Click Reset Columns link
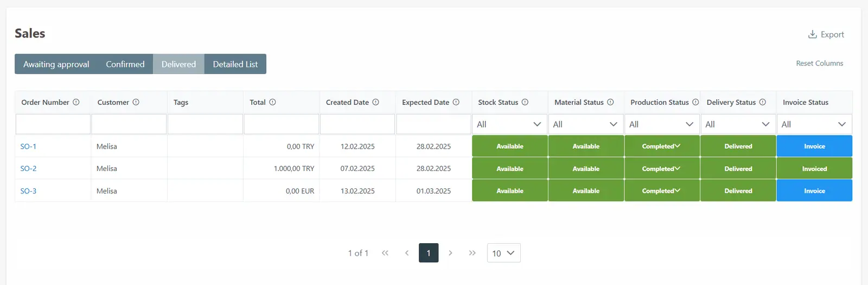The height and width of the screenshot is (285, 868). [x=820, y=64]
